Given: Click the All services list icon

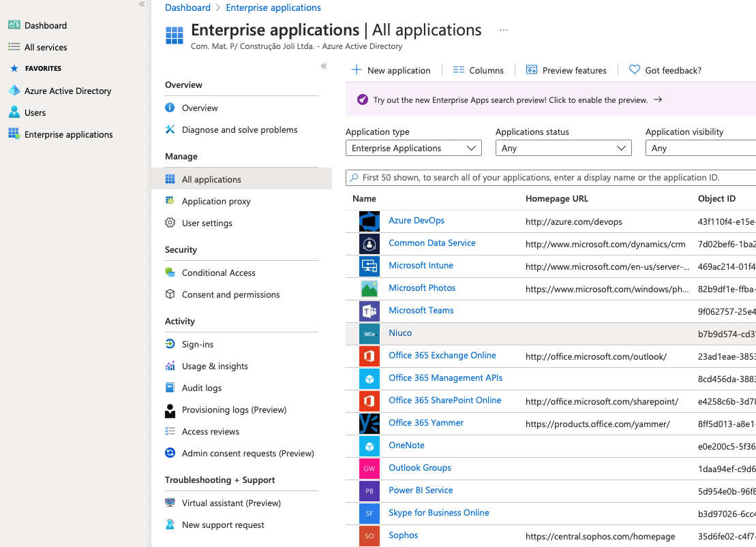Looking at the screenshot, I should click(x=14, y=47).
